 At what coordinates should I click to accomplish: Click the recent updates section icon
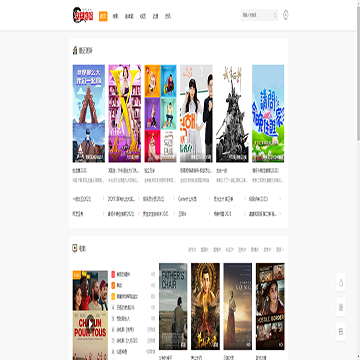coord(75,51)
